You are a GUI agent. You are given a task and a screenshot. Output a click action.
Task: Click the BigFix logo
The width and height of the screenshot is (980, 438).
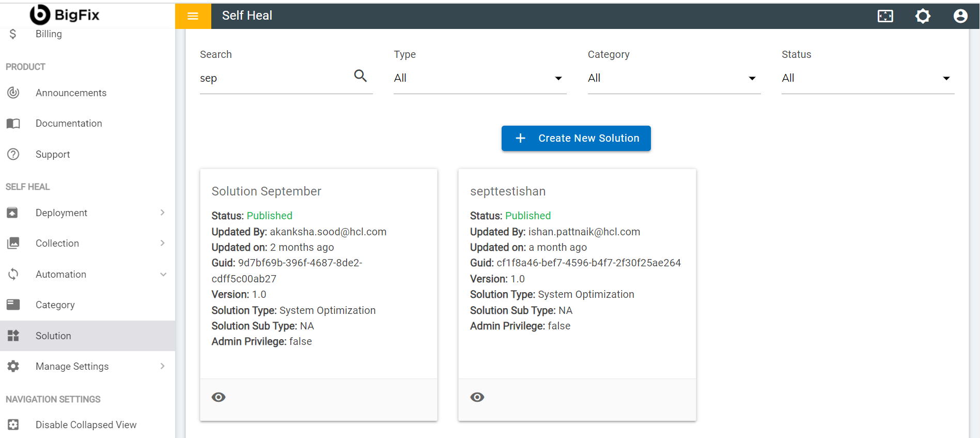65,15
